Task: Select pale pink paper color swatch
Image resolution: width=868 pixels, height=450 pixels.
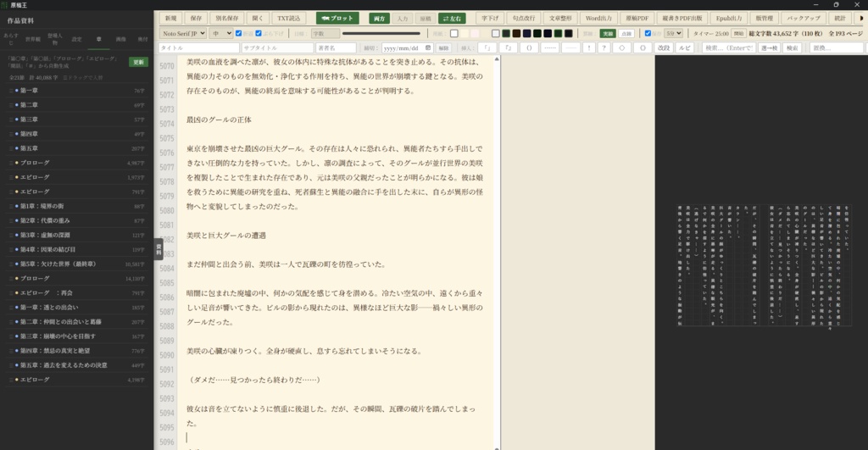Action: coord(475,33)
